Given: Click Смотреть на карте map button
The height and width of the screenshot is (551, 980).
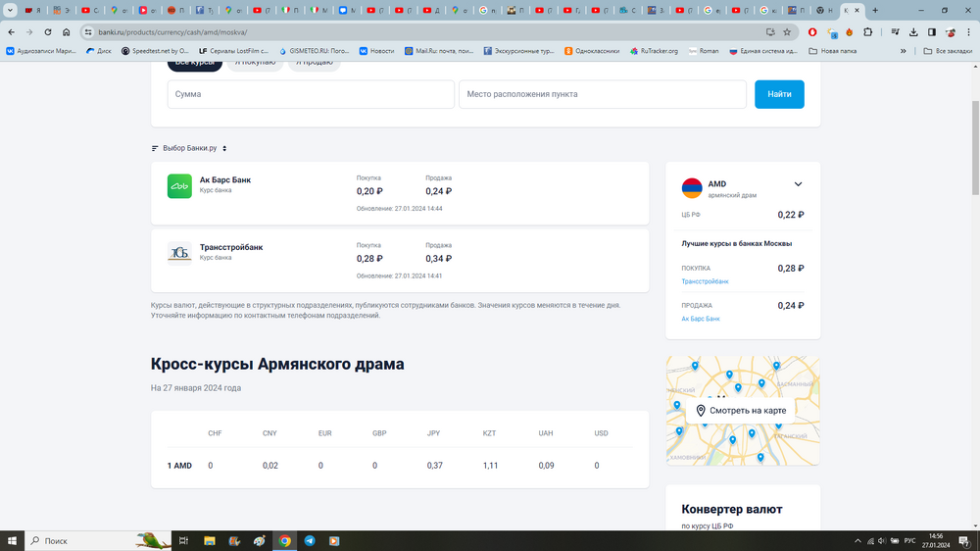Looking at the screenshot, I should [741, 411].
